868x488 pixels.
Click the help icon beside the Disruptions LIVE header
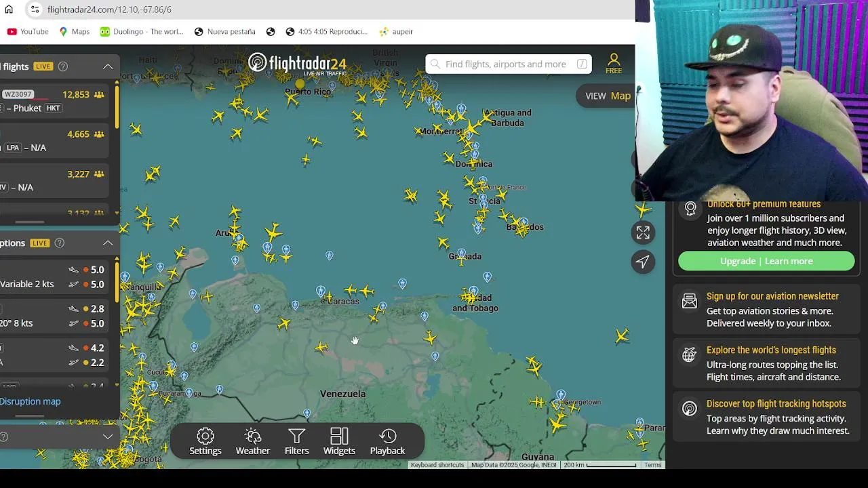tap(60, 243)
